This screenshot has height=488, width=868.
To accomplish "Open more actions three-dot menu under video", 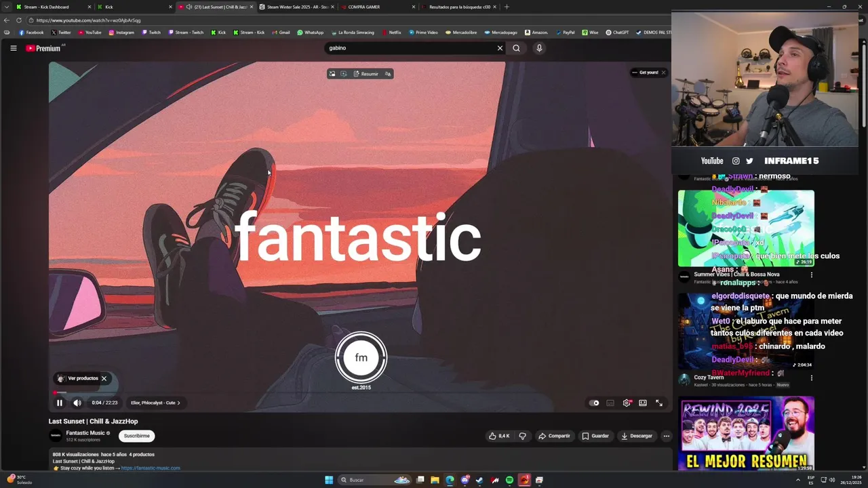I will (x=667, y=436).
